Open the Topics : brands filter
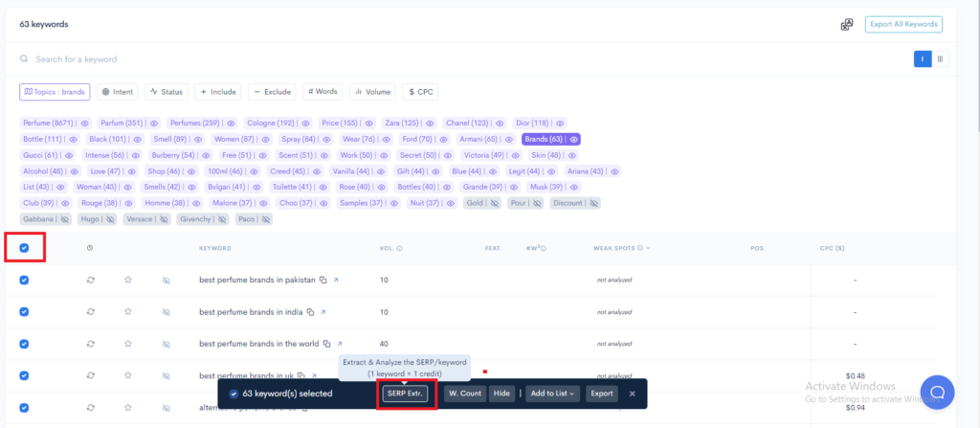980x428 pixels. tap(55, 92)
